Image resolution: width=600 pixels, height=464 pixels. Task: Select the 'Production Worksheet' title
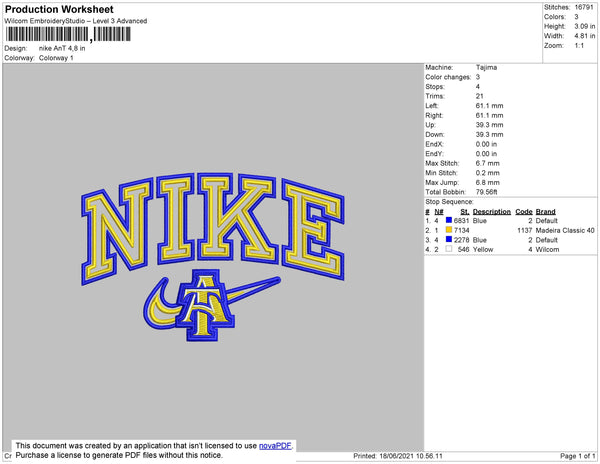pyautogui.click(x=59, y=9)
